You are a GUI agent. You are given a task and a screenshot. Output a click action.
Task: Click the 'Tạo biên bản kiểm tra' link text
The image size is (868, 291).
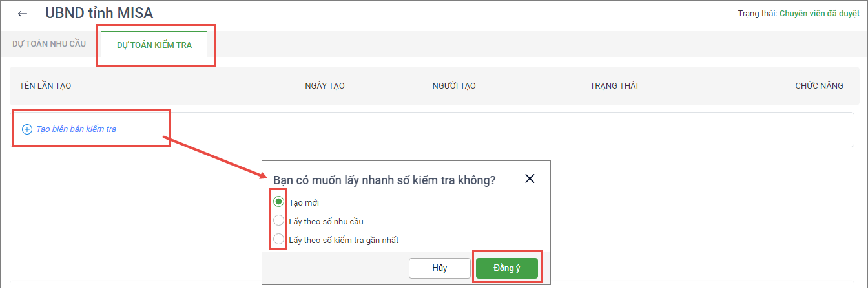[76, 129]
